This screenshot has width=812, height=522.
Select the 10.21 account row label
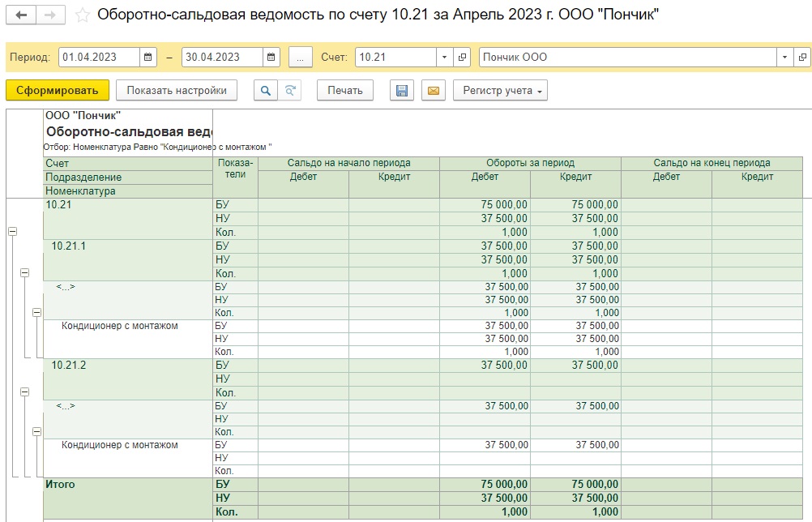pyautogui.click(x=58, y=204)
